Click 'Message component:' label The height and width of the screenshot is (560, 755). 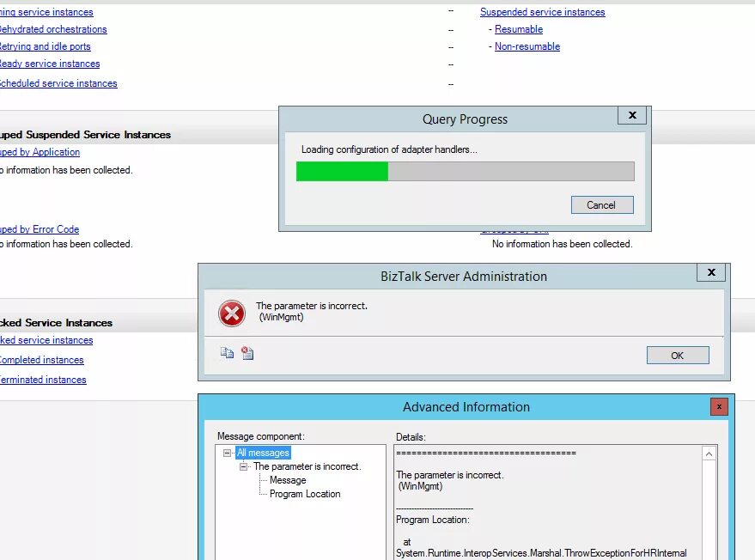[260, 436]
